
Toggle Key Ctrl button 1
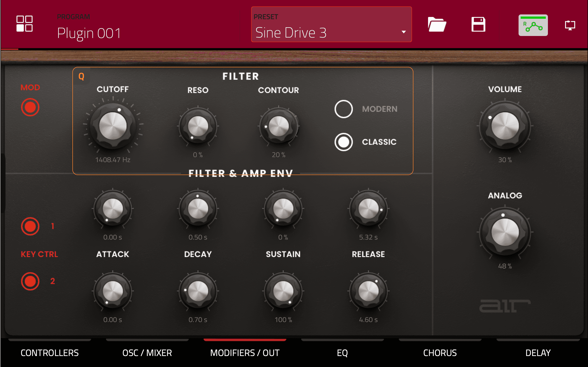[30, 226]
